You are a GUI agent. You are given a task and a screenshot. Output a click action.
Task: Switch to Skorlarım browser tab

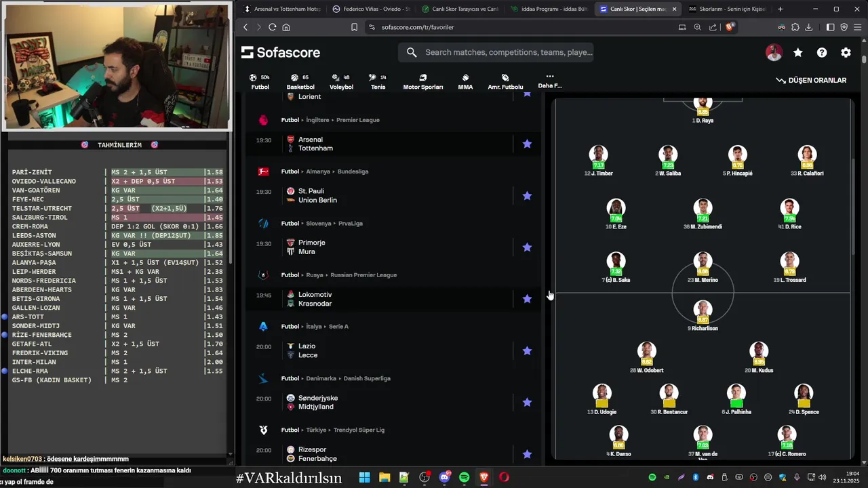728,9
